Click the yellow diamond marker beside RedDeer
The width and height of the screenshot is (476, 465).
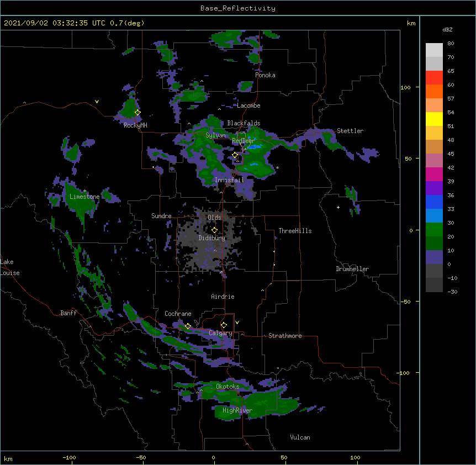(235, 155)
